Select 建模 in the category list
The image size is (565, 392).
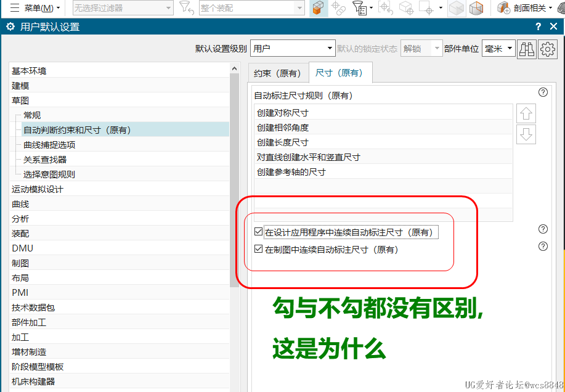click(119, 86)
